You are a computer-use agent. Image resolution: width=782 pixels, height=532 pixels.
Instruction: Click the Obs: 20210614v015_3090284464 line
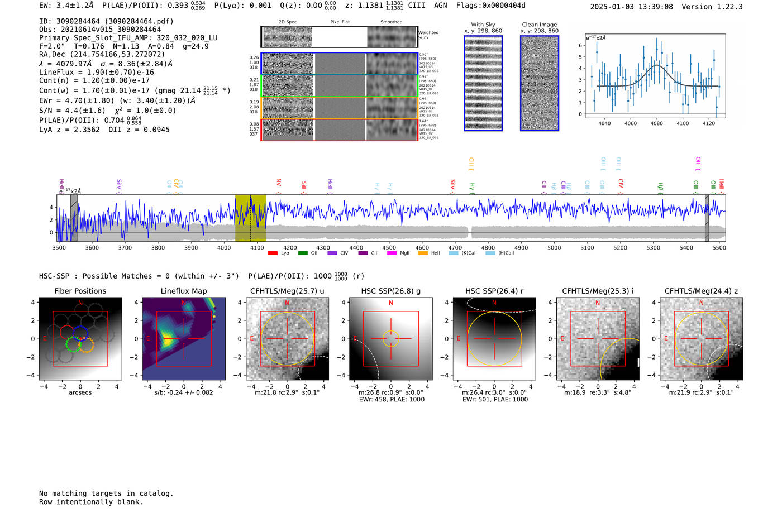tap(100, 30)
